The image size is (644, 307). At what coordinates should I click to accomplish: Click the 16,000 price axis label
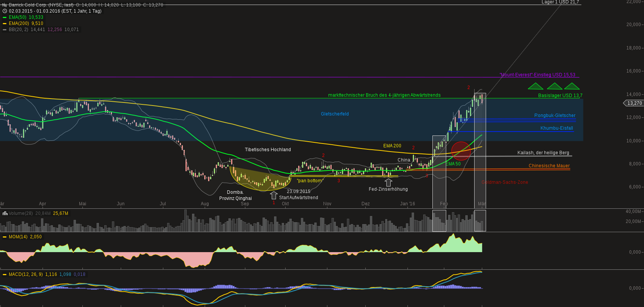point(633,71)
